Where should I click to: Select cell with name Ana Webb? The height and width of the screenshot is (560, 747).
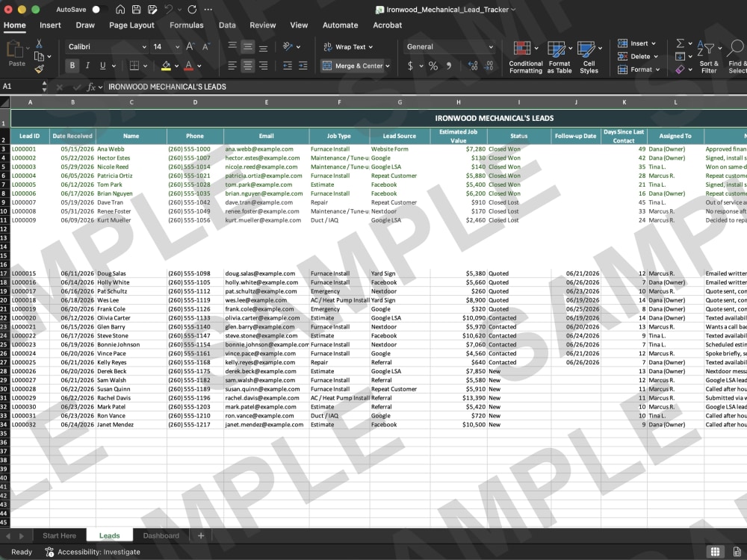tap(131, 149)
